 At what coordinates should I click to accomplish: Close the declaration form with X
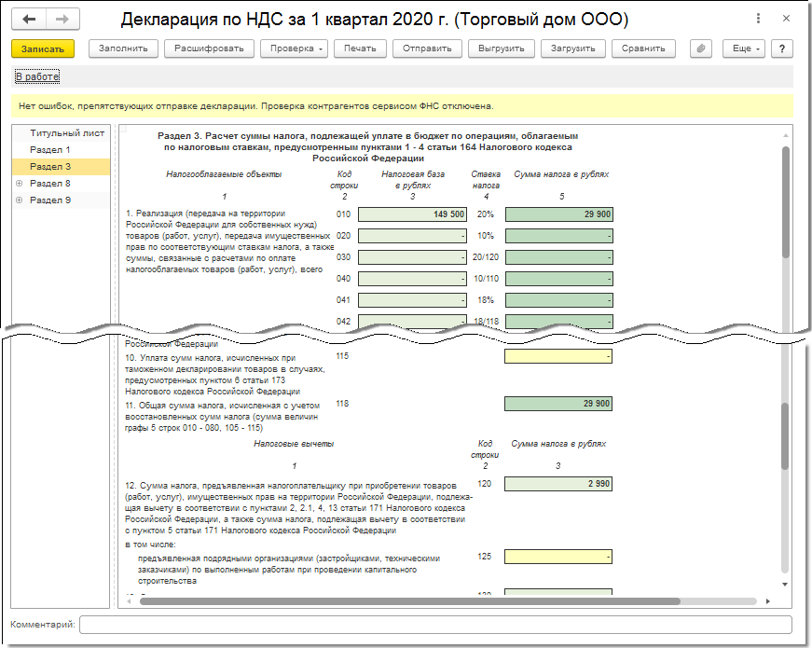786,19
